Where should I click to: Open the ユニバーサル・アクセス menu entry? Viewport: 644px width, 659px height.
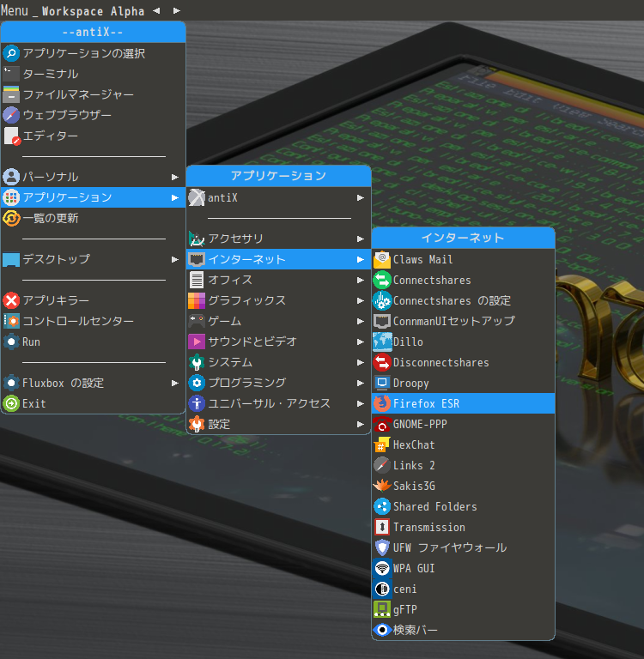pos(278,403)
